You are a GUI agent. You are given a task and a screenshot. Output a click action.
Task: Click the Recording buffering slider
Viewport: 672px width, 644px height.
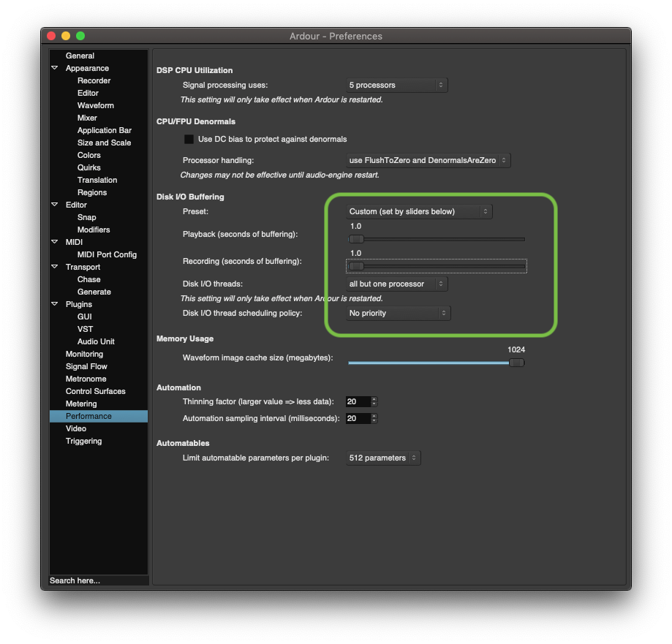coord(437,266)
